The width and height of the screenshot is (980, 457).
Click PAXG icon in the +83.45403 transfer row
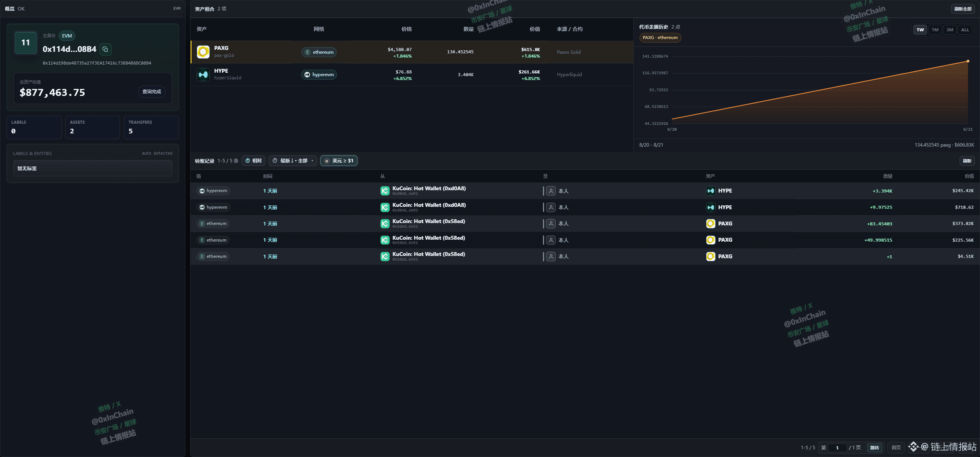[711, 223]
